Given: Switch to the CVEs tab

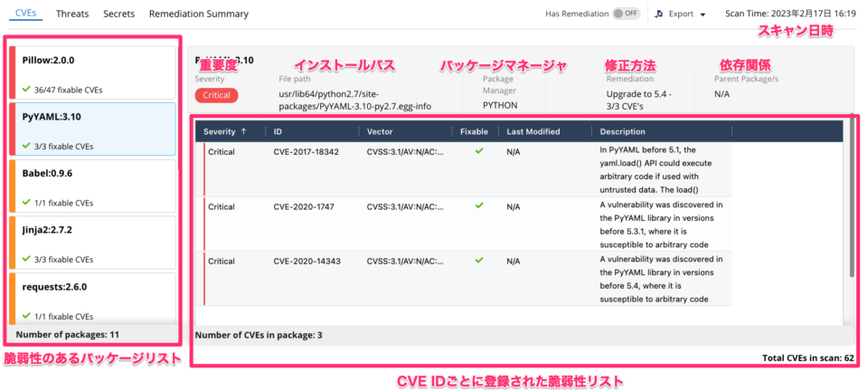Looking at the screenshot, I should [26, 14].
